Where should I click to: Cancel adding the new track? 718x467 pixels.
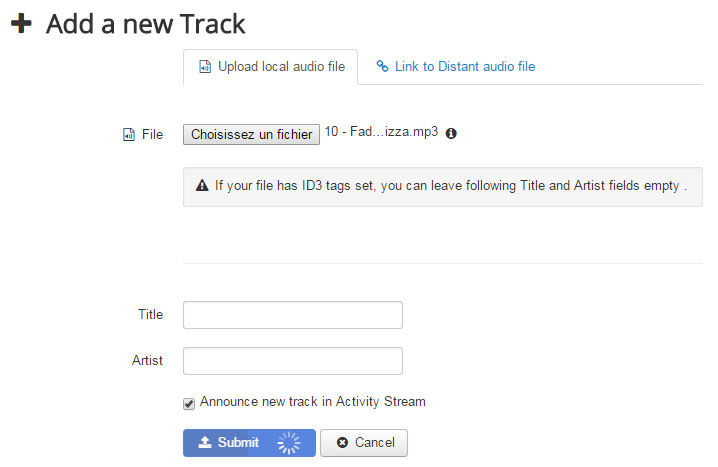364,443
